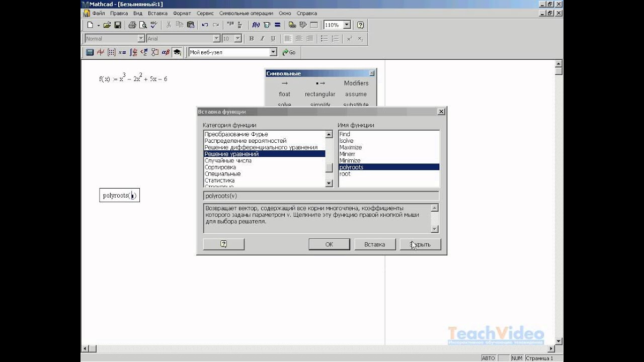Open the Vector and Matrix toolbar palette
Image resolution: width=644 pixels, height=362 pixels.
(x=112, y=52)
